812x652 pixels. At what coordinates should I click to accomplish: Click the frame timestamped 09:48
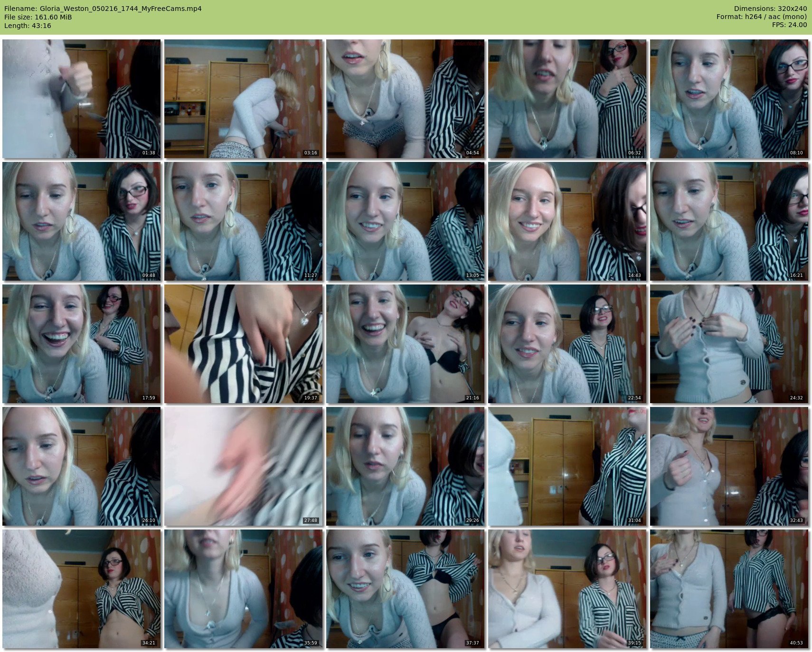tap(82, 221)
